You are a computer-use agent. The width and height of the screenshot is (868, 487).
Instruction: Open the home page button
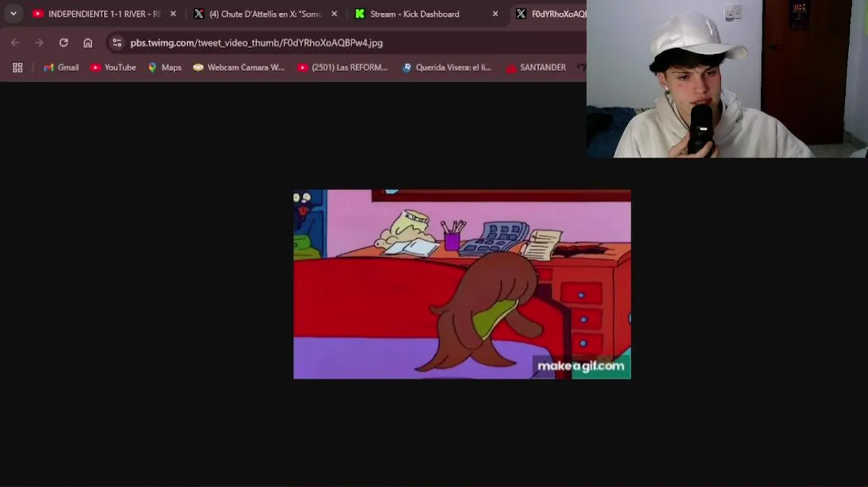(88, 43)
